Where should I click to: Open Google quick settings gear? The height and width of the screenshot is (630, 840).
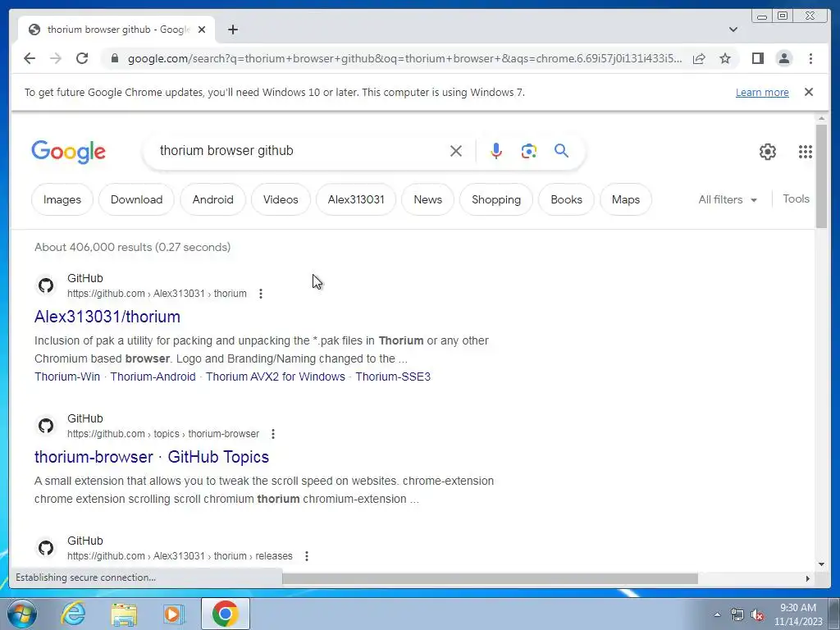pyautogui.click(x=768, y=152)
